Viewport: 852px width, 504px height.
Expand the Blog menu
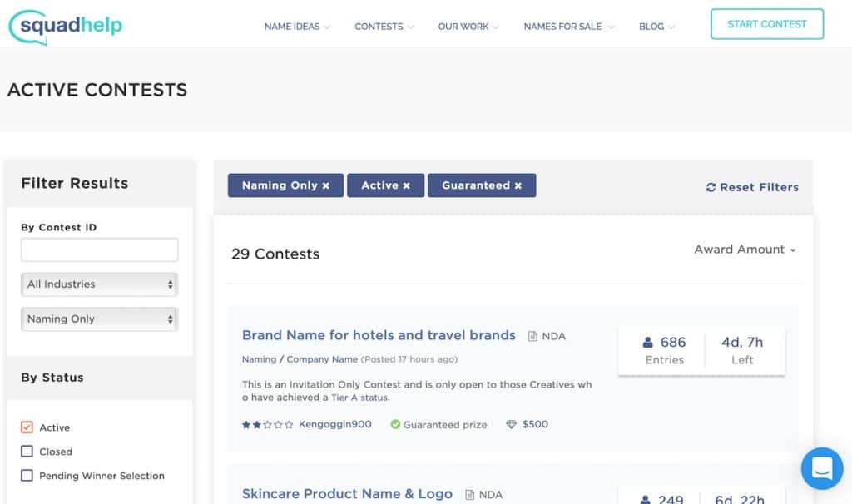click(656, 27)
